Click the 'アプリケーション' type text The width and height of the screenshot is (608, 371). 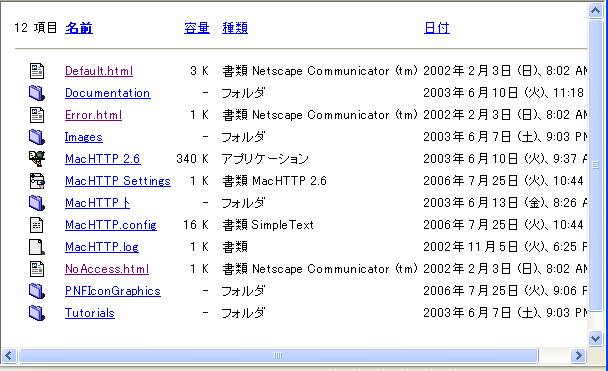pyautogui.click(x=265, y=159)
